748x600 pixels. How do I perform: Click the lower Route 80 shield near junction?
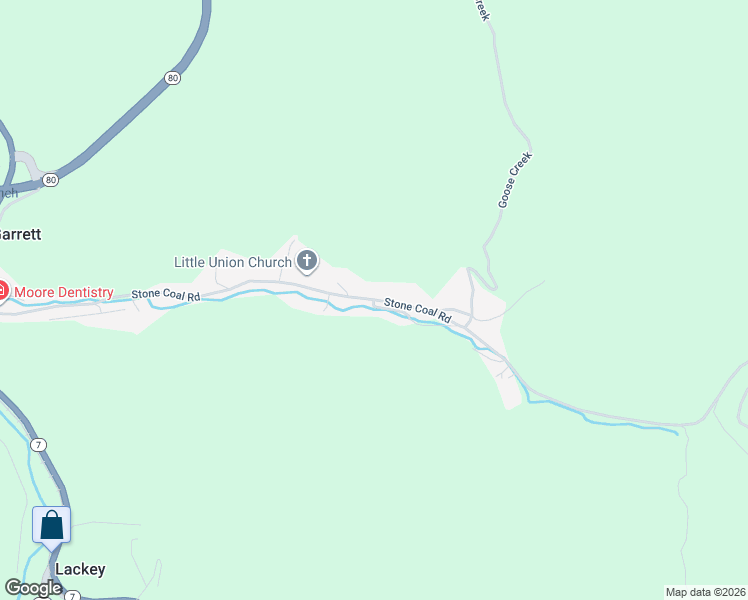coord(50,180)
